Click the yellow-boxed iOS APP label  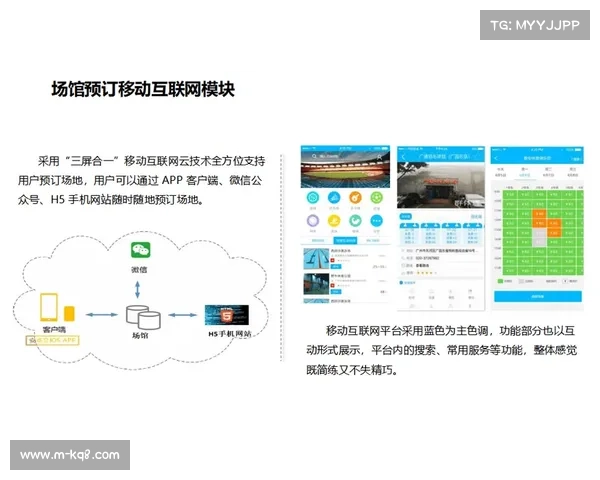coord(52,340)
